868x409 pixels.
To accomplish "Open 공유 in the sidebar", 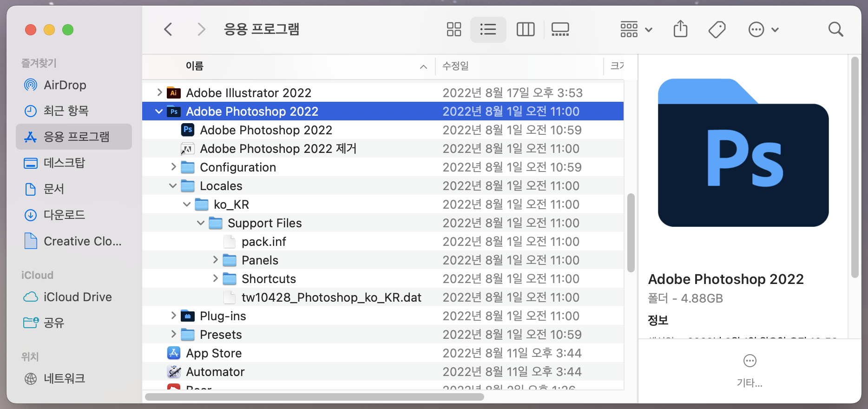I will point(74,323).
